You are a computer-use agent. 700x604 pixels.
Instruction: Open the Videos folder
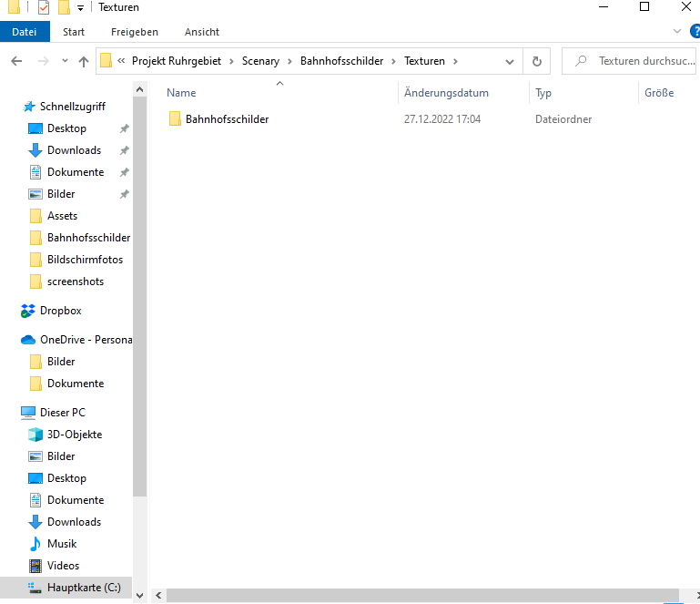tap(63, 566)
